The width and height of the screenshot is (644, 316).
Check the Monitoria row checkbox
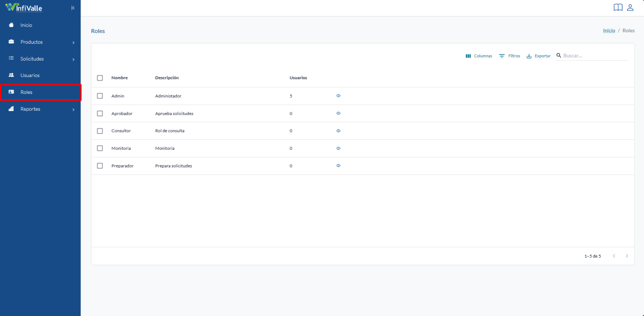tap(100, 148)
